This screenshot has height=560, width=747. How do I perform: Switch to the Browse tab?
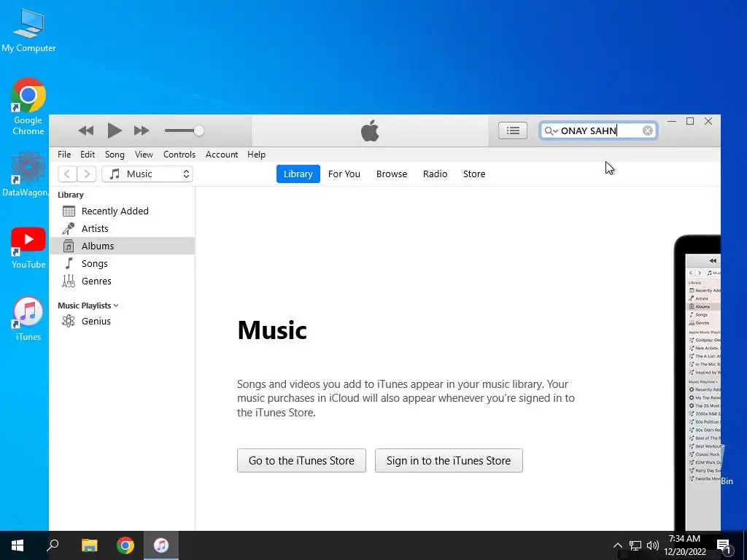tap(392, 174)
